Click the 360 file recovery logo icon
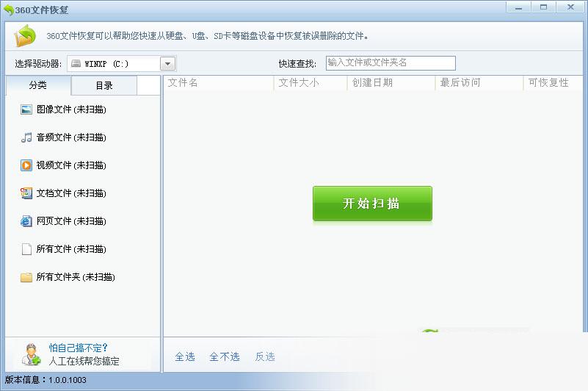The width and height of the screenshot is (588, 391). [25, 36]
